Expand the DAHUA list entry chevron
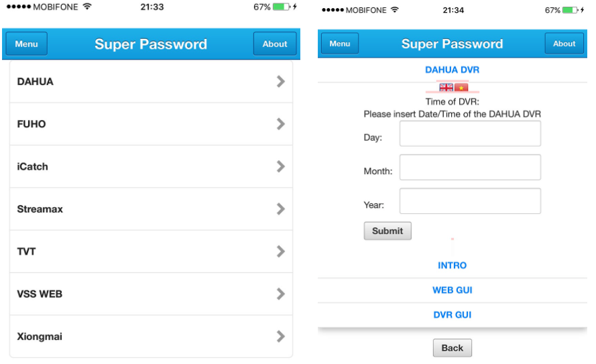 pyautogui.click(x=281, y=82)
